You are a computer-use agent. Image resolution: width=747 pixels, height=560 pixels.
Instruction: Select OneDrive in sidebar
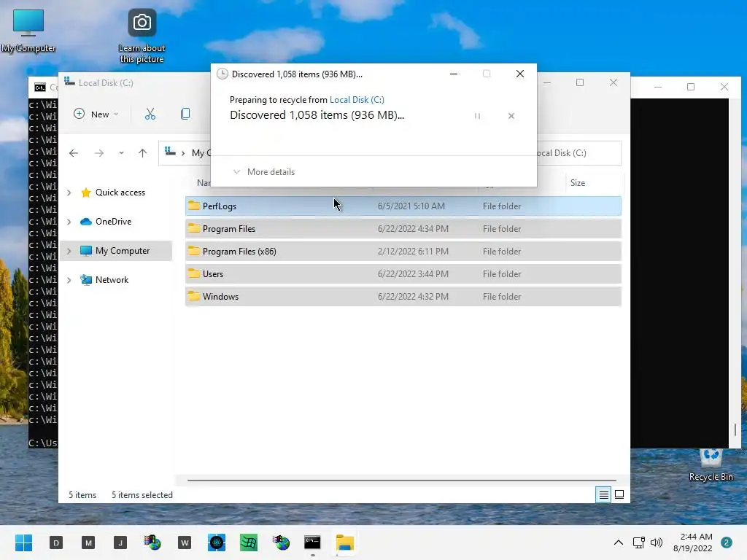[x=113, y=222]
